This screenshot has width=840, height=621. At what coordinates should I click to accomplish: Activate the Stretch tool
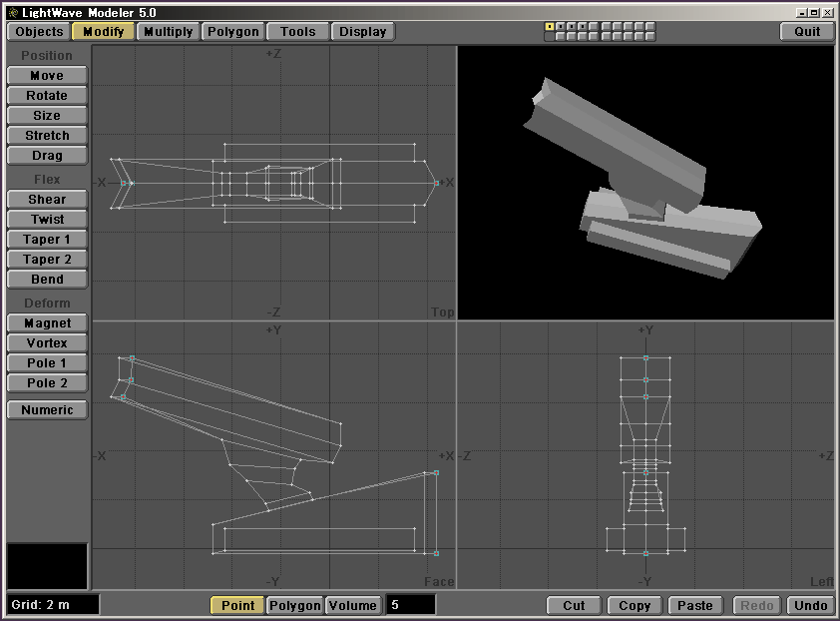pos(47,136)
